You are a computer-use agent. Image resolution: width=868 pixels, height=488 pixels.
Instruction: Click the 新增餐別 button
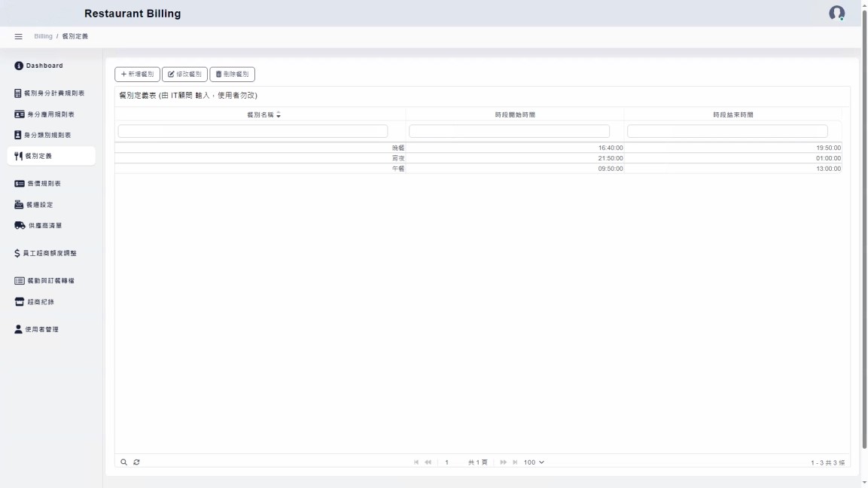137,75
